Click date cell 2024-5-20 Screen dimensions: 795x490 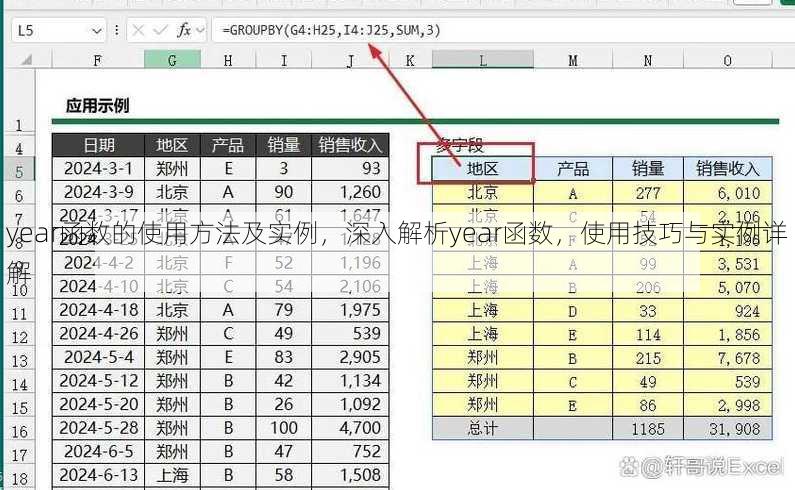tap(98, 404)
